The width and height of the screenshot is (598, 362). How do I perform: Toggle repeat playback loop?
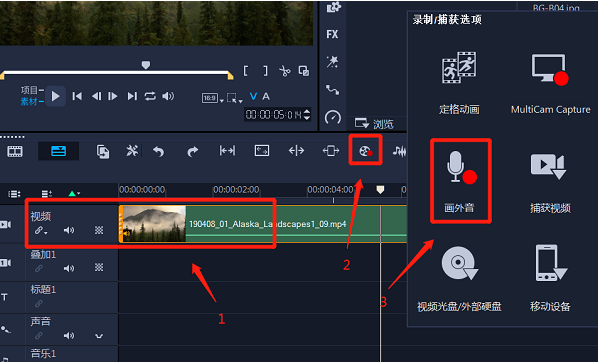tap(150, 96)
